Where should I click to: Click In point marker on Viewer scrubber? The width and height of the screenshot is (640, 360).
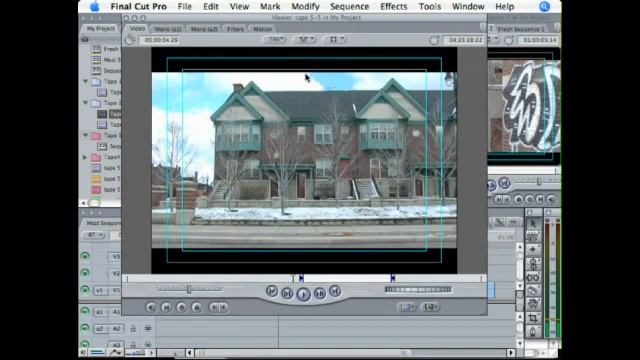tap(301, 278)
